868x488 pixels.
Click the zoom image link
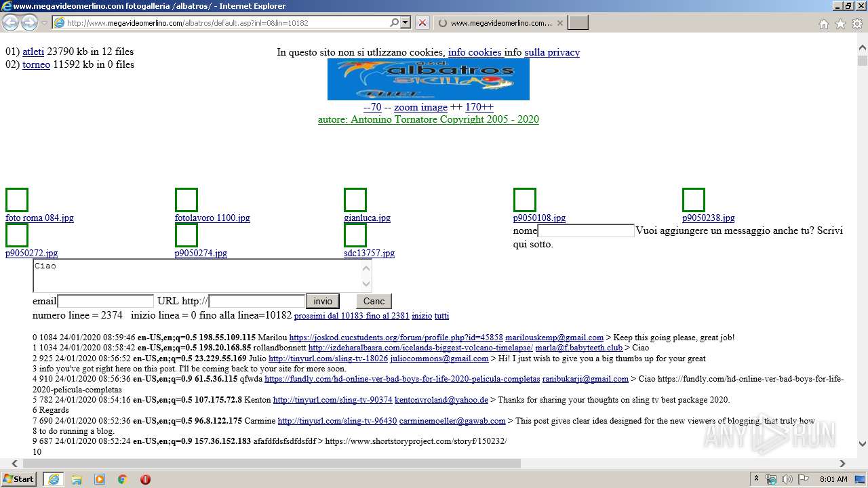420,107
